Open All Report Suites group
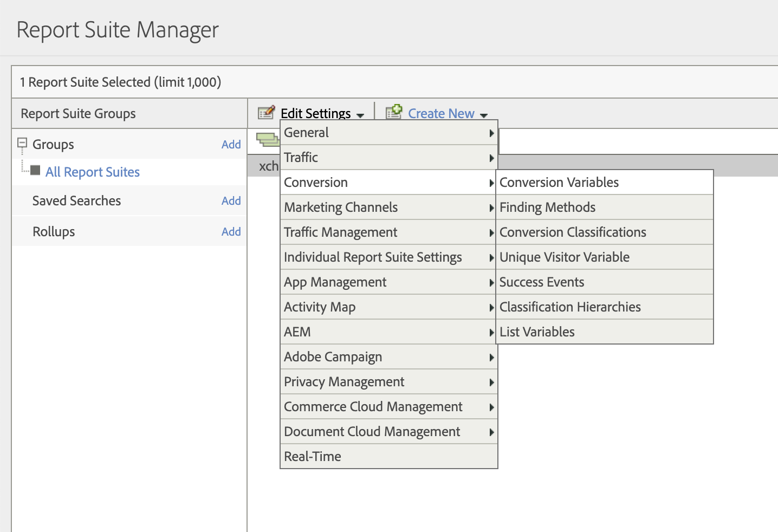The height and width of the screenshot is (532, 778). click(93, 172)
